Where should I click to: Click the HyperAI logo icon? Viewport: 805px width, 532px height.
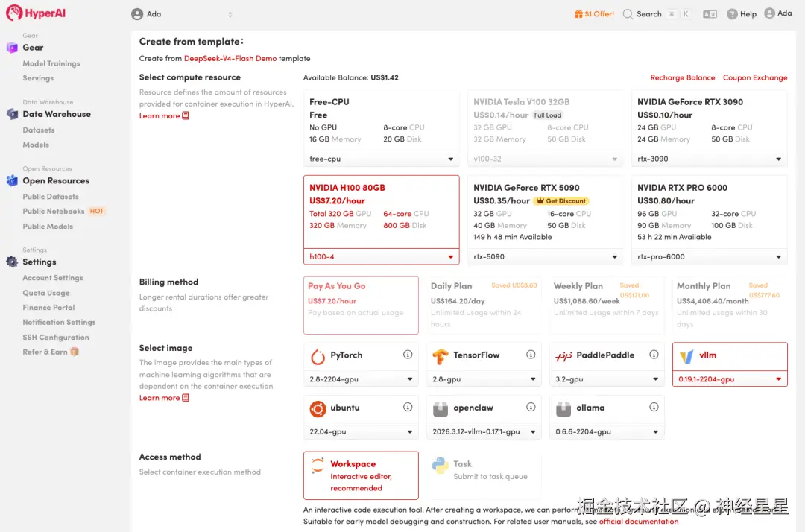click(x=13, y=13)
